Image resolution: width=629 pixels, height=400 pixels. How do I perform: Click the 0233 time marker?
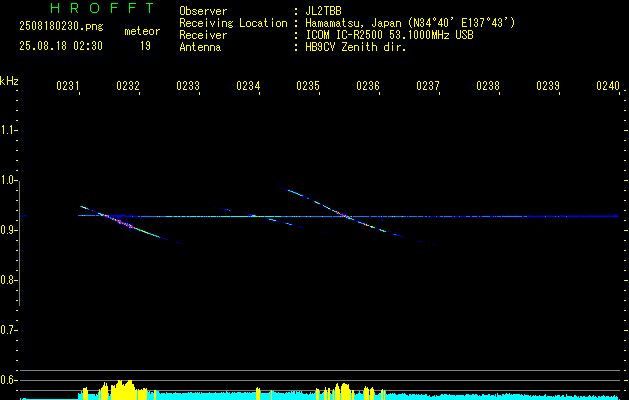(x=188, y=86)
